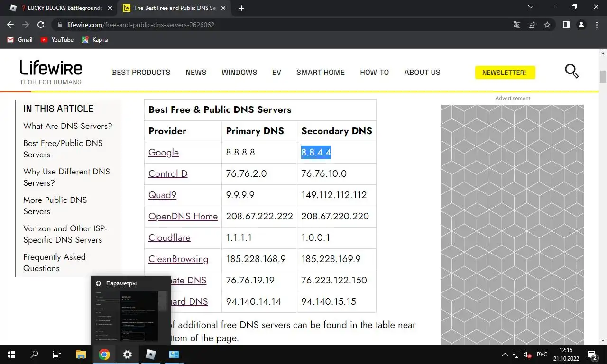Viewport: 607px width, 364px height.
Task: Open the tab search dropdown arrow
Action: click(x=531, y=7)
